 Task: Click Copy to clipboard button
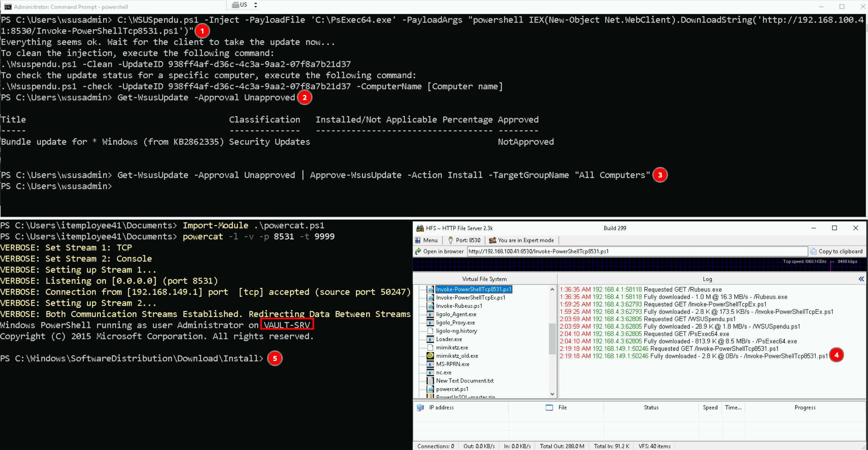836,251
